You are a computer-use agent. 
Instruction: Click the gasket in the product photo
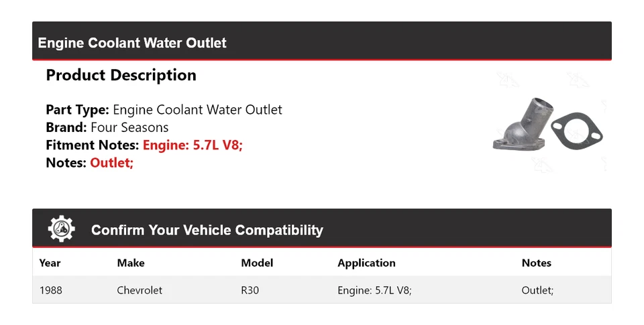tap(577, 130)
